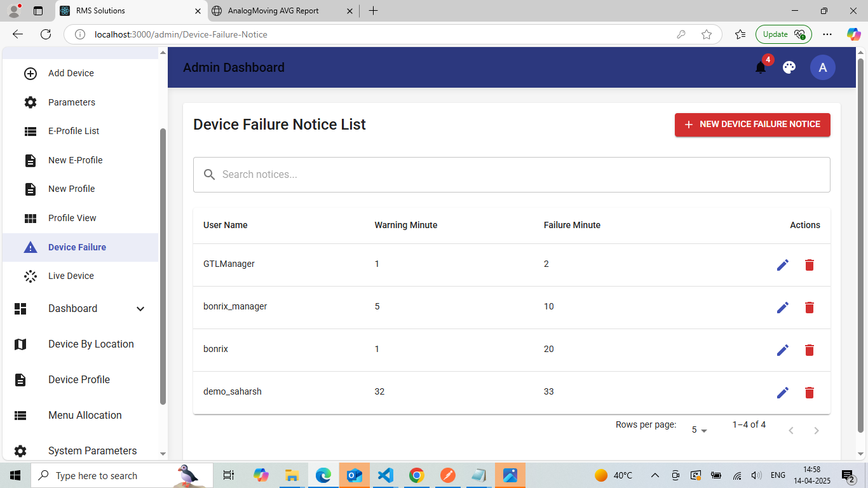This screenshot has width=868, height=488.
Task: Open the Rows per page dropdown
Action: [699, 430]
